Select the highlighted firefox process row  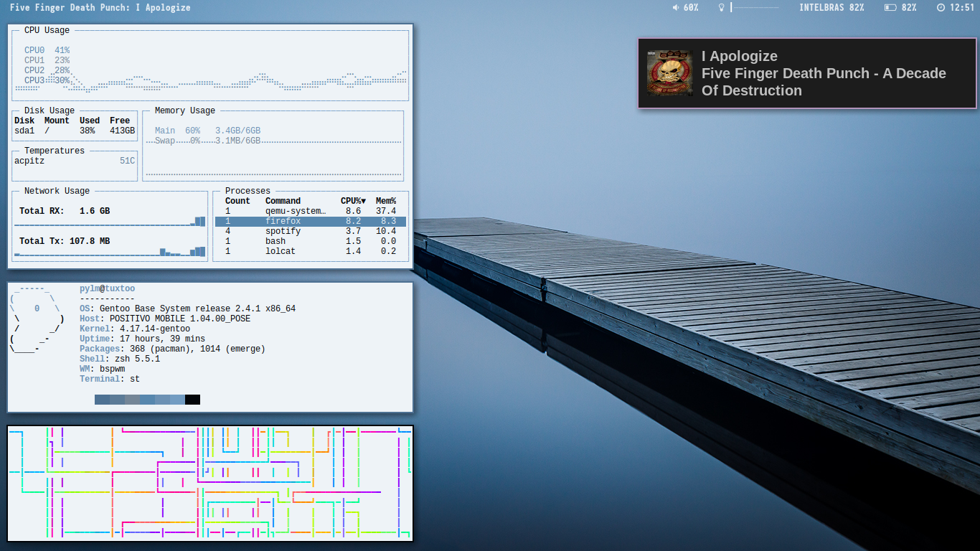311,222
